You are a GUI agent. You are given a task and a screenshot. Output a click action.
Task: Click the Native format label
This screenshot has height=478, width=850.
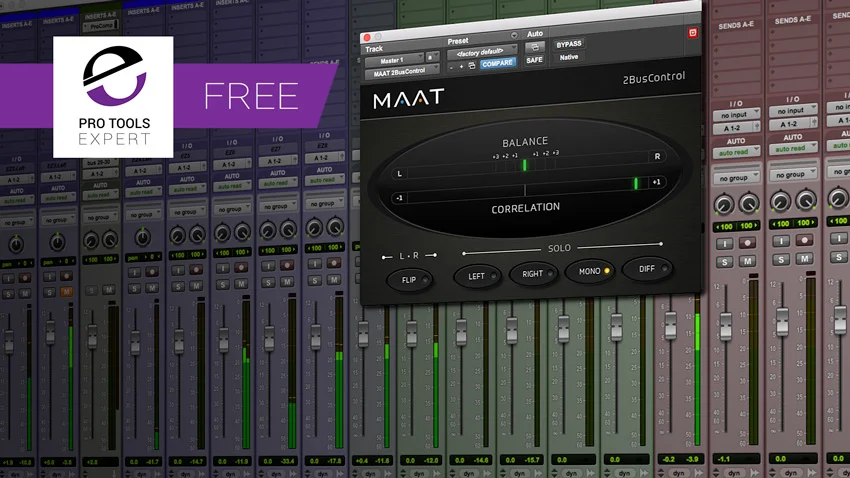569,57
